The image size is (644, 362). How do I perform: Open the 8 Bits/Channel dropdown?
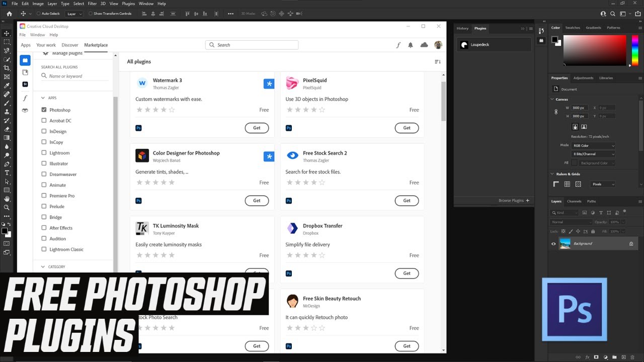coord(593,154)
